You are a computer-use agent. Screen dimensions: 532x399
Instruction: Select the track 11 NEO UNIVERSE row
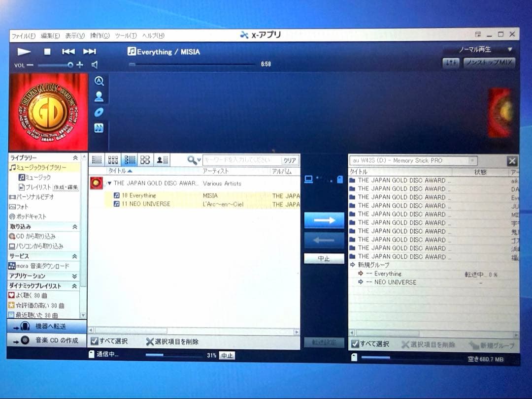tap(202, 204)
